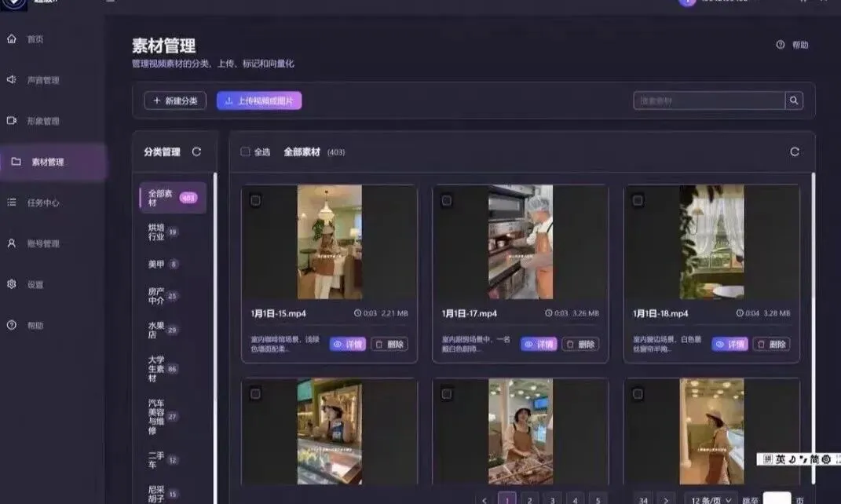Open 形象管理 avatar management in sidebar

(33, 121)
